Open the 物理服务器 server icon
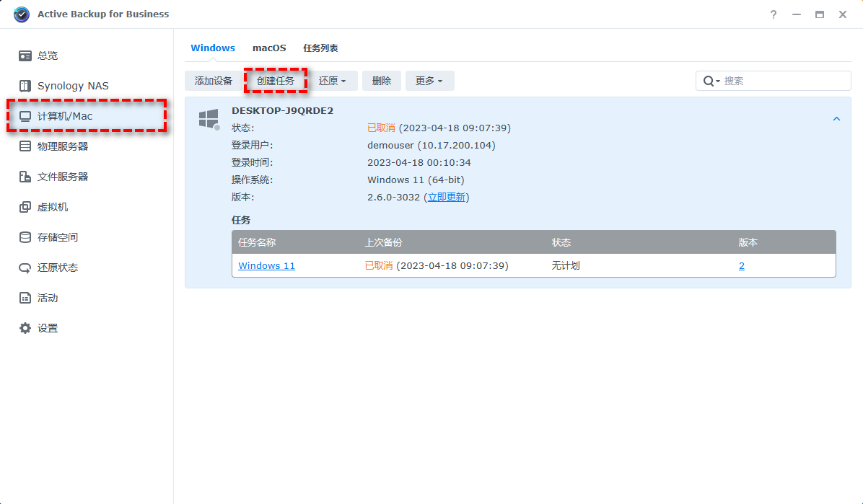The width and height of the screenshot is (863, 504). [25, 146]
